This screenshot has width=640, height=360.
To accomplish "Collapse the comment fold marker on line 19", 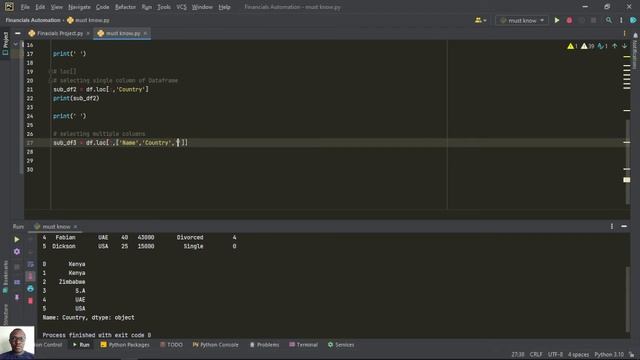I will (50, 71).
